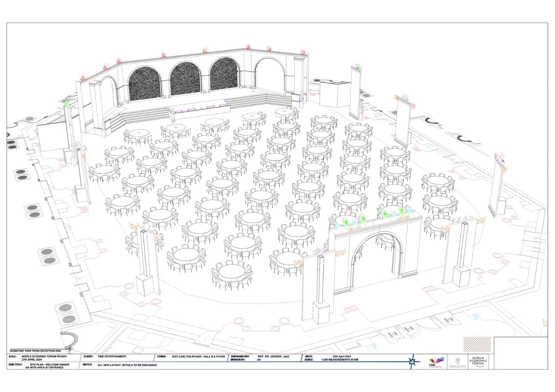Click the 'SCALE:' field label
The image size is (555, 392).
tap(309, 360)
